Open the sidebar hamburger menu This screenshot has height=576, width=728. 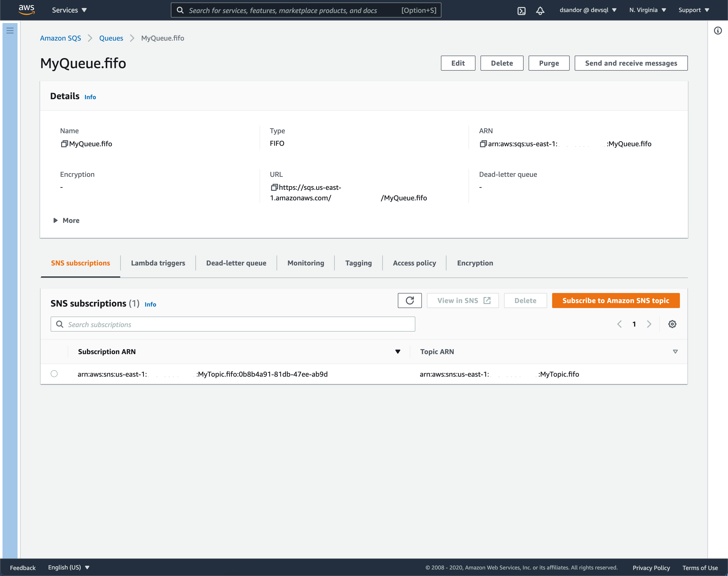point(10,30)
